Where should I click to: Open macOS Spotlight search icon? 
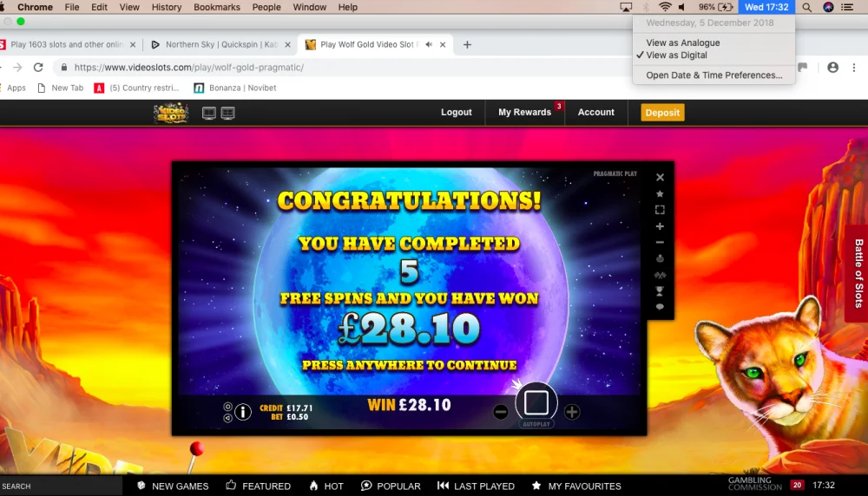click(x=807, y=7)
